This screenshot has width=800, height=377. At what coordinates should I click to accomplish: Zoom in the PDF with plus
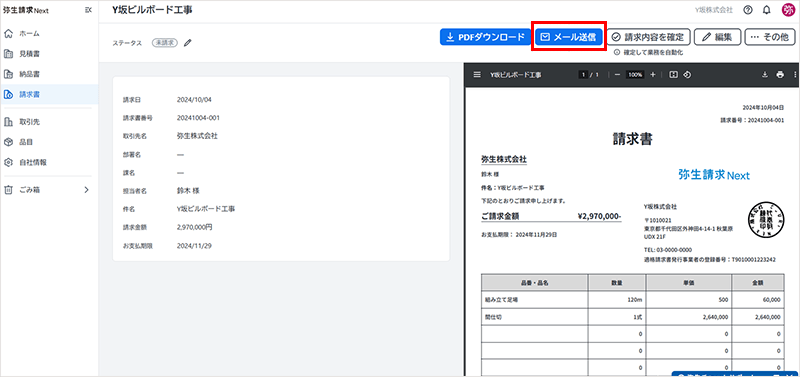653,74
